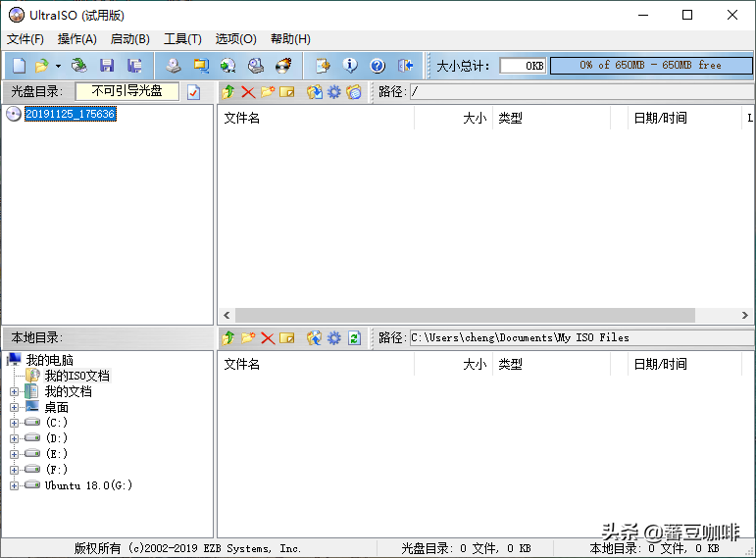Sort local pane by 日期/时间 column header
Screen dimensions: 756x558
(x=684, y=364)
